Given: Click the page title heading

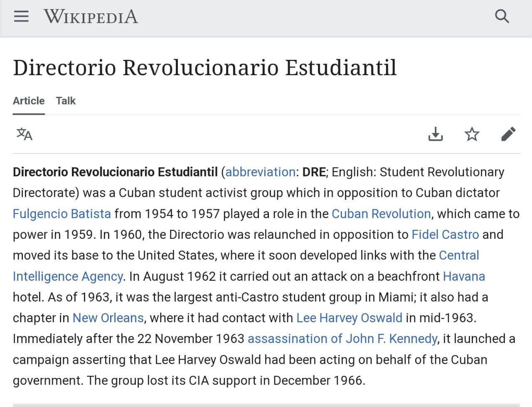Looking at the screenshot, I should (204, 68).
